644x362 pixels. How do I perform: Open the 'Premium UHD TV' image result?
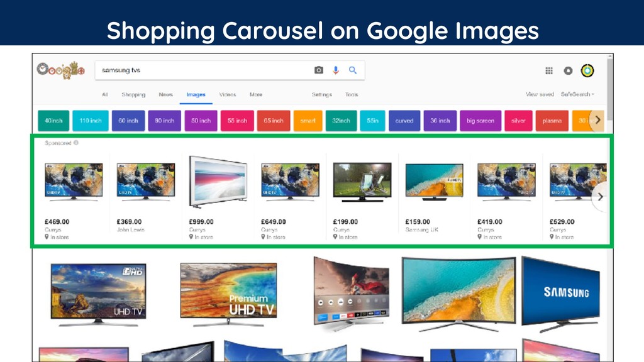[x=228, y=293]
